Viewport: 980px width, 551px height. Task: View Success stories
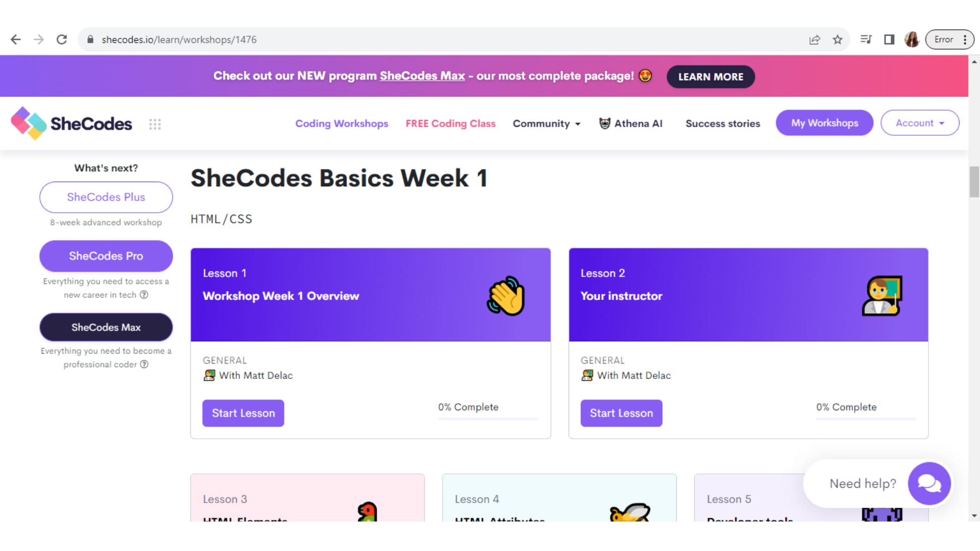tap(723, 123)
